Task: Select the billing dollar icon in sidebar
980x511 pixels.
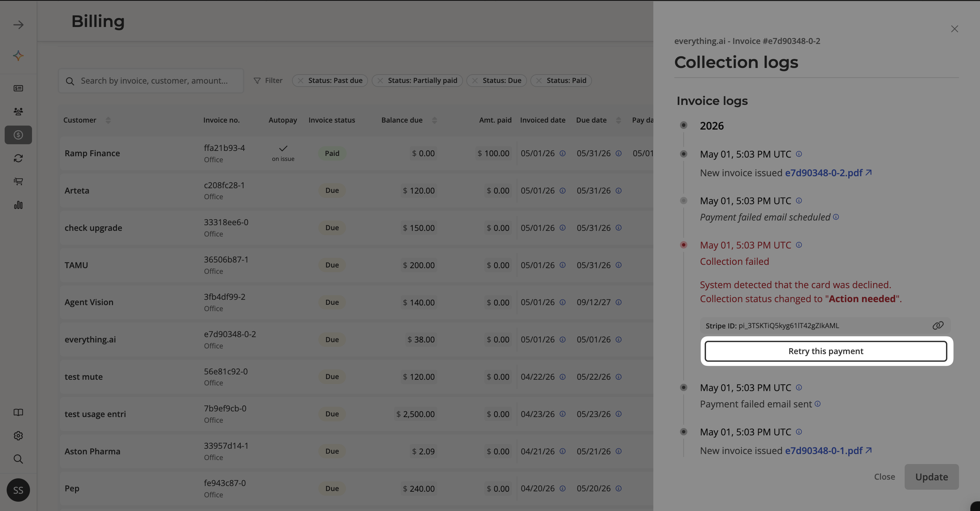Action: 18,135
